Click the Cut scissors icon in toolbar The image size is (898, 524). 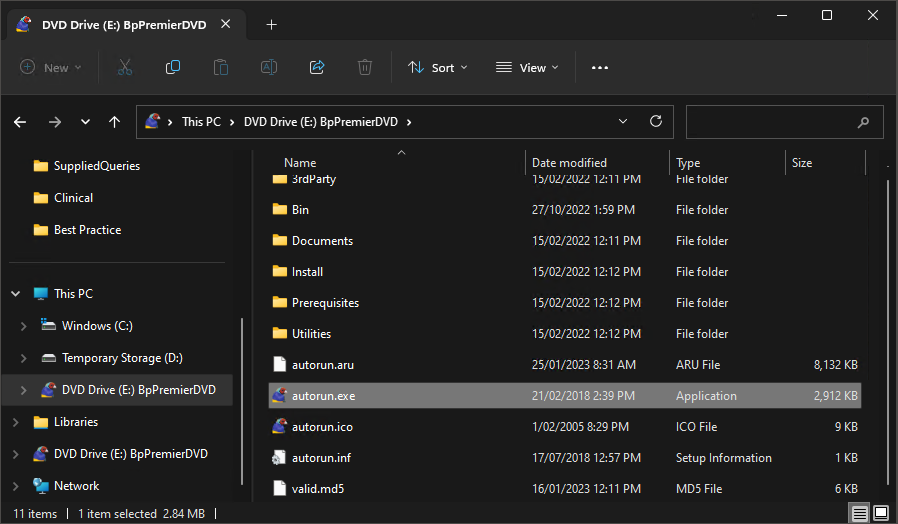click(125, 67)
